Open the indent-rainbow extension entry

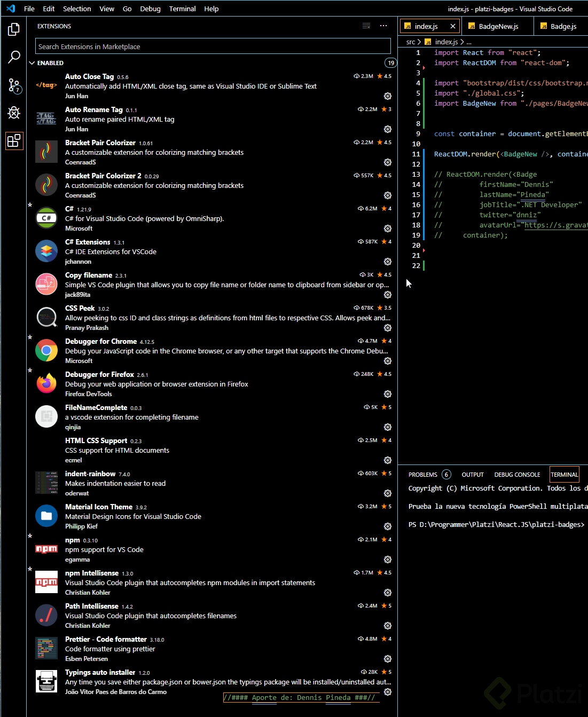pyautogui.click(x=212, y=483)
